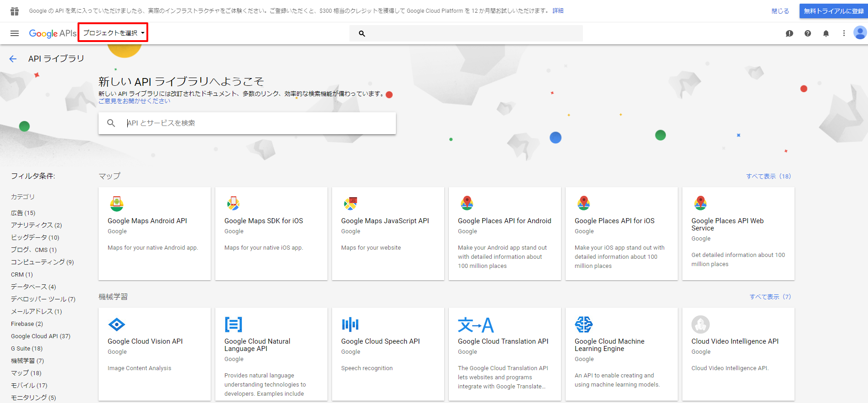The width and height of the screenshot is (868, 403).
Task: Open the ご意見をお聞かせください feedback link
Action: pos(134,101)
